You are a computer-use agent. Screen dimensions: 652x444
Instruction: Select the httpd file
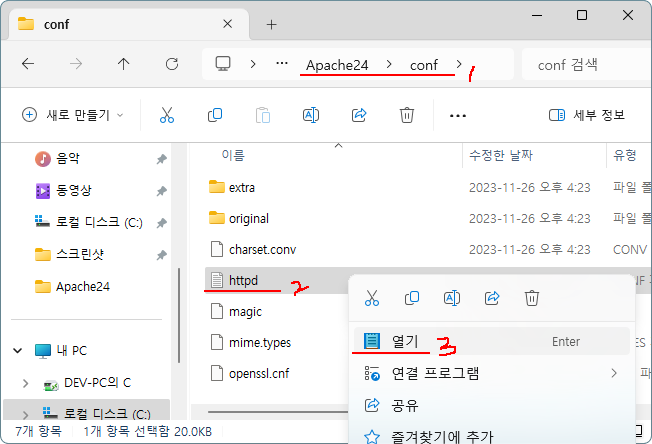(243, 281)
